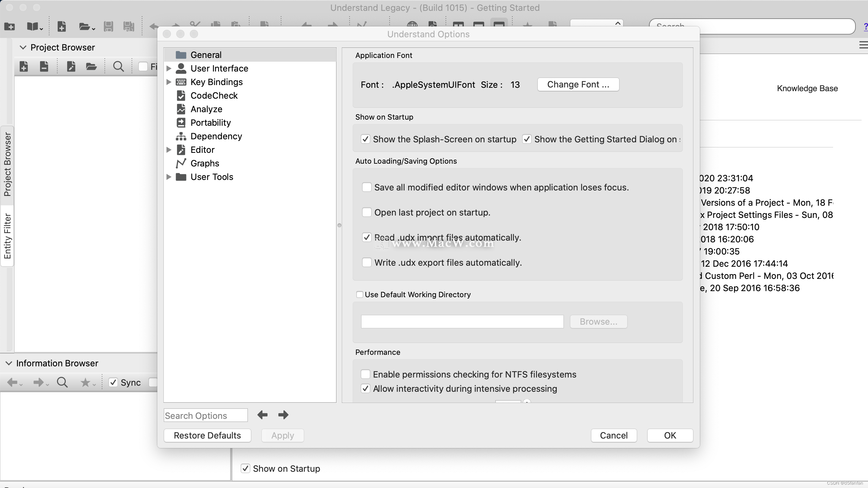Open the Graphs options category
Image resolution: width=868 pixels, height=488 pixels.
tap(204, 163)
